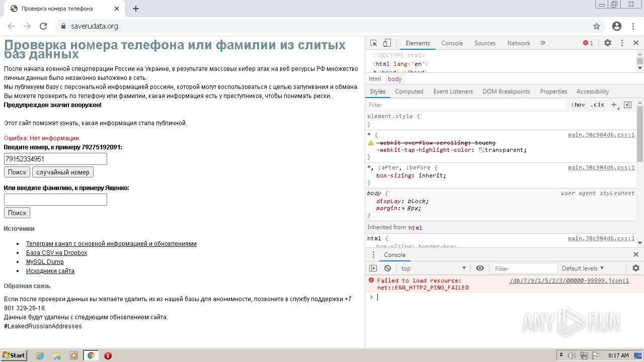Viewport: 644px width, 362px height.
Task: Open the DOM Breakpoints tab
Action: pos(506,92)
